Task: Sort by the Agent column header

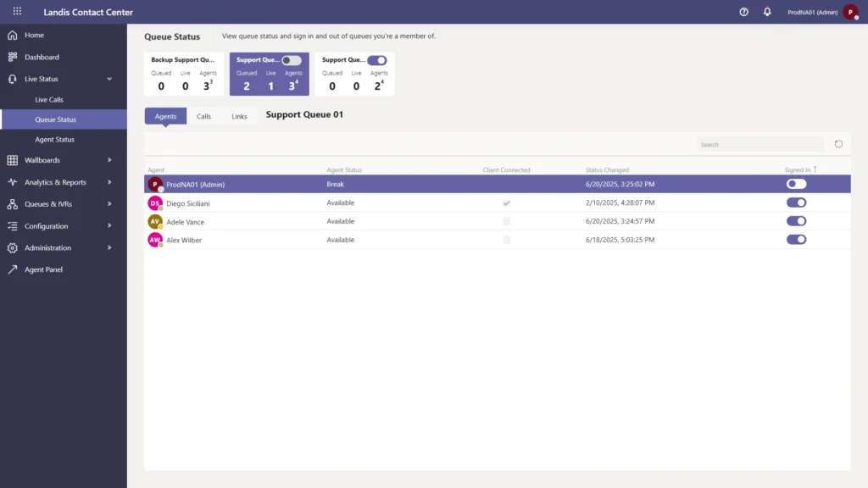Action: (x=156, y=169)
